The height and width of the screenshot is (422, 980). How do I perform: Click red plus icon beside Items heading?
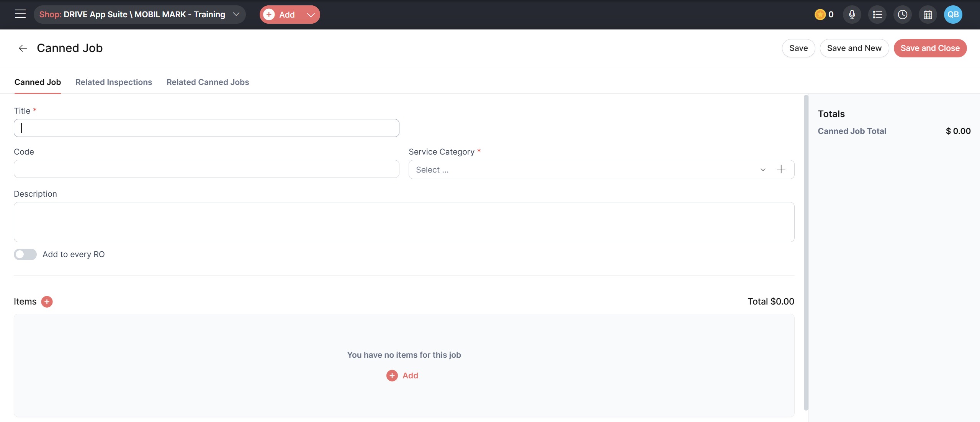tap(47, 301)
